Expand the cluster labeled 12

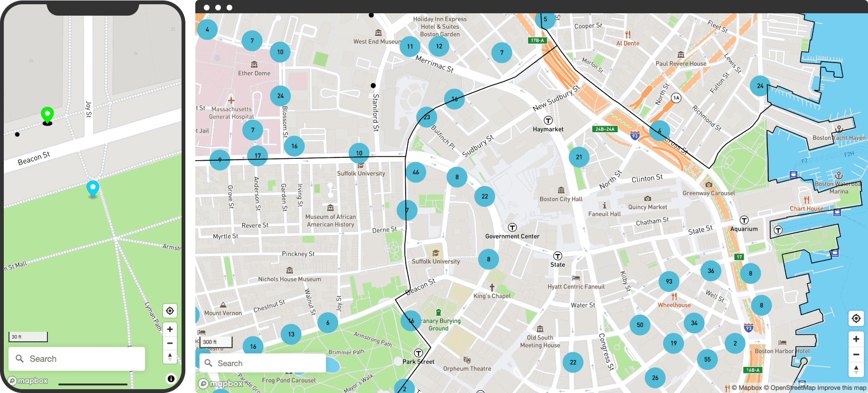pyautogui.click(x=439, y=46)
